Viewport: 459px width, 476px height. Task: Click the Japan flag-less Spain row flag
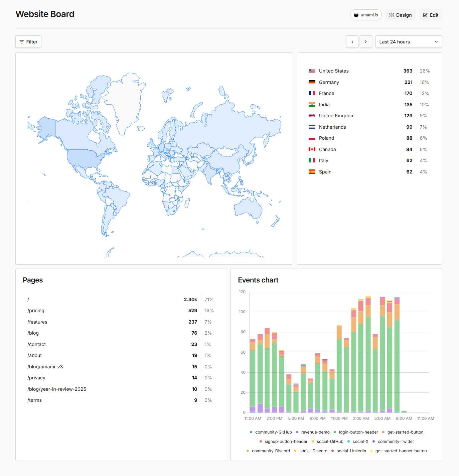[x=312, y=172]
